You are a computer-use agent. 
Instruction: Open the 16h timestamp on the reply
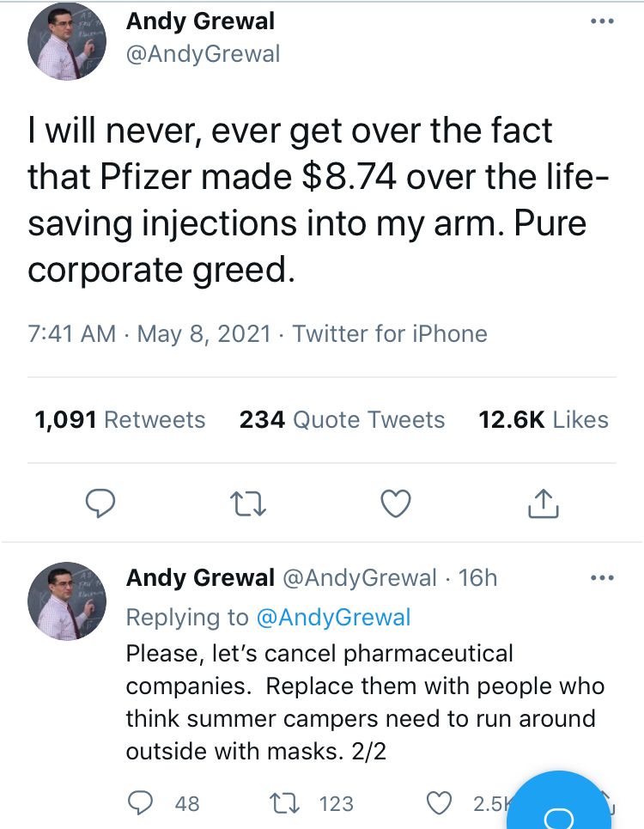[477, 578]
